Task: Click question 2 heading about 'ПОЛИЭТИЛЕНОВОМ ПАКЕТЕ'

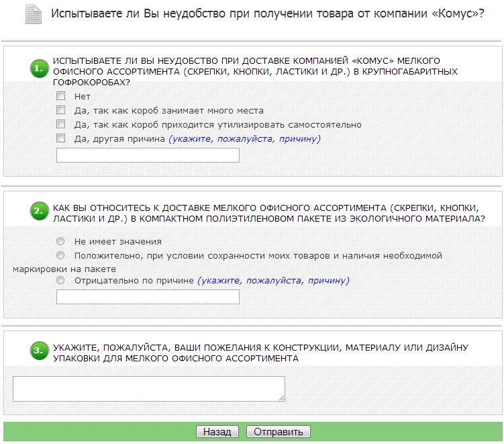Action: click(268, 214)
